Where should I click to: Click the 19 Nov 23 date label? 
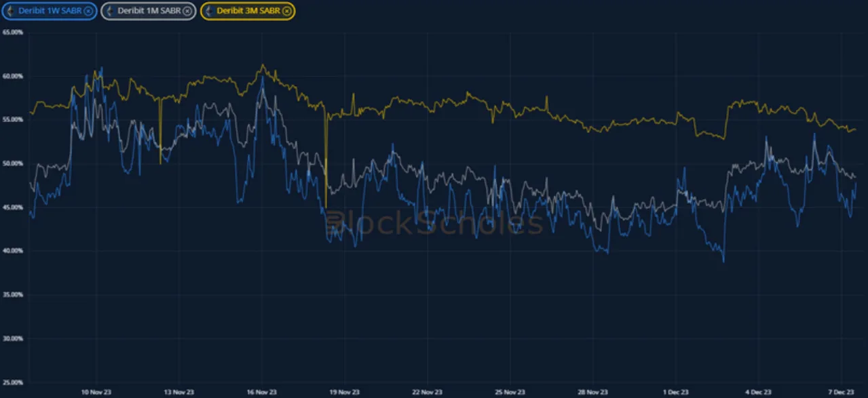click(344, 393)
